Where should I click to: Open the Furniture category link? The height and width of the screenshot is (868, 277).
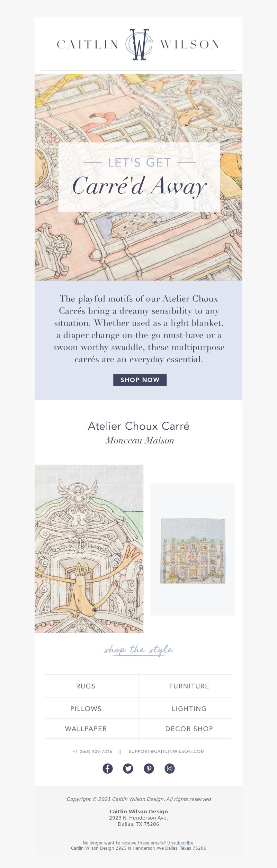(189, 686)
